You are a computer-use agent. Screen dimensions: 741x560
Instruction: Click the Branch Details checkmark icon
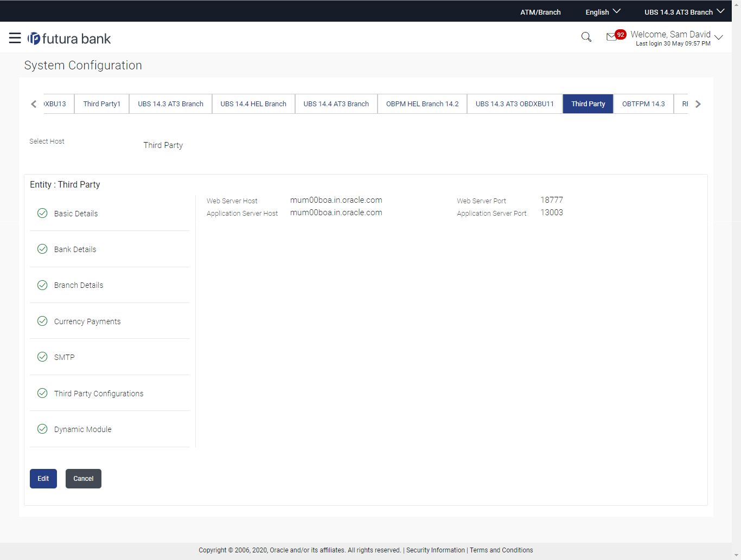pos(42,285)
